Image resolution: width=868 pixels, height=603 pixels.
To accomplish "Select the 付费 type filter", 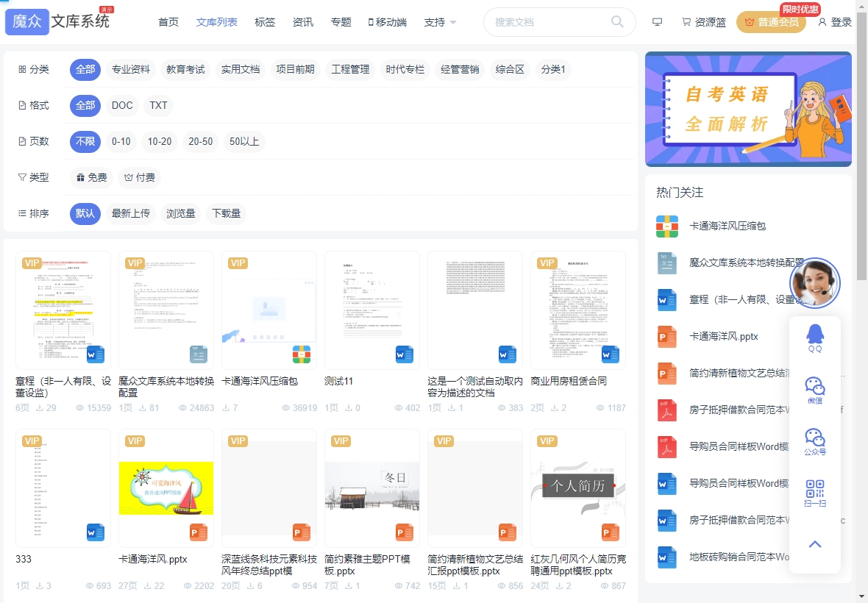I will coord(140,177).
